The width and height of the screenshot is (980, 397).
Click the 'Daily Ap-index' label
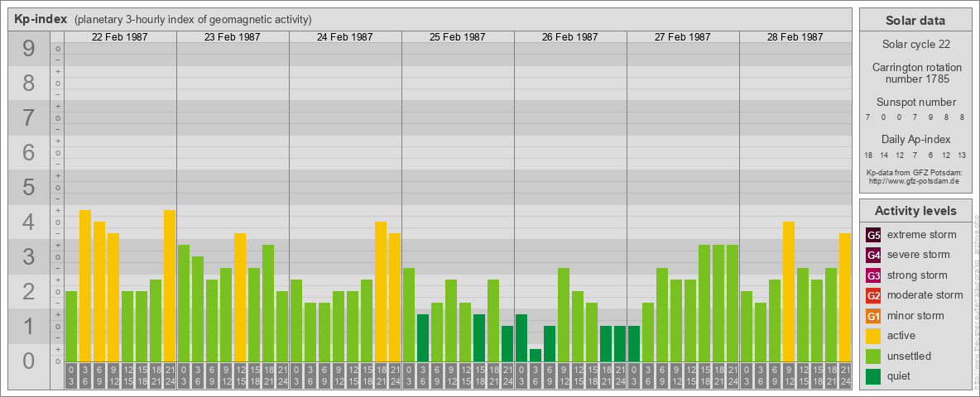[x=915, y=139]
